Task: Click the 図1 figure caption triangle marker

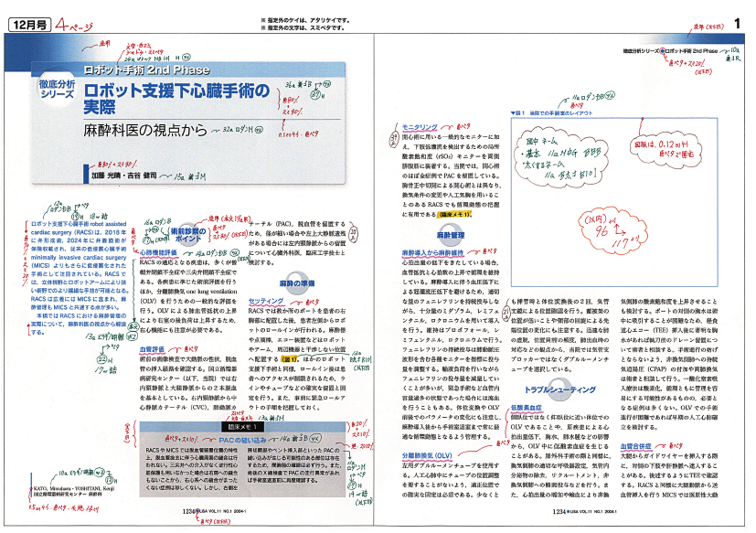Action: (515, 113)
